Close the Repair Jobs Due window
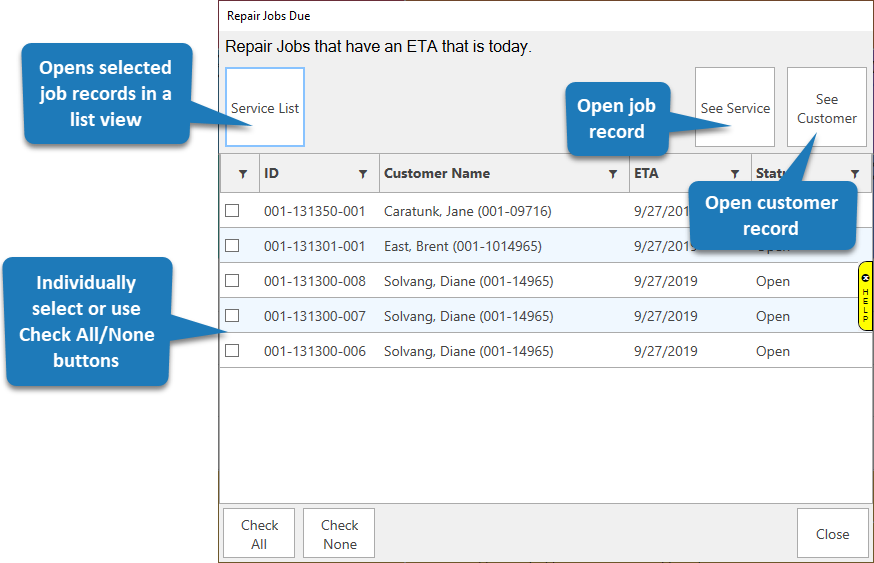Viewport: 874px width, 563px height. click(831, 534)
